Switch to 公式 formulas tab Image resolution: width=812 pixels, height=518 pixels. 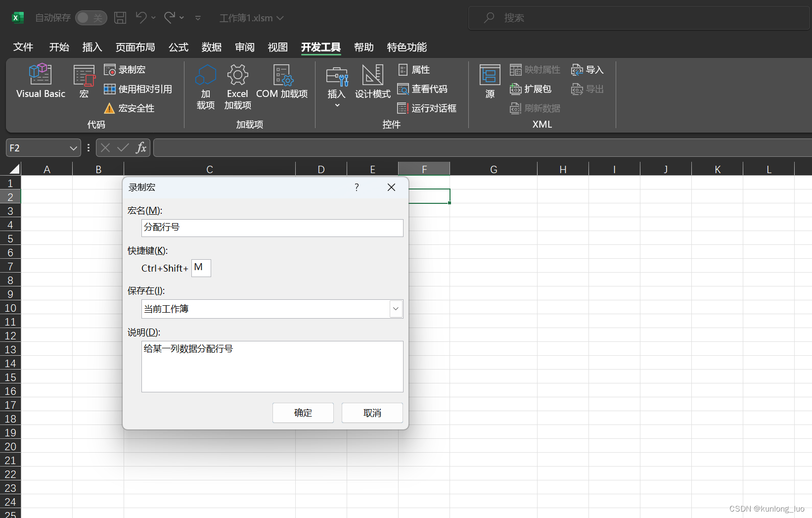(x=179, y=47)
